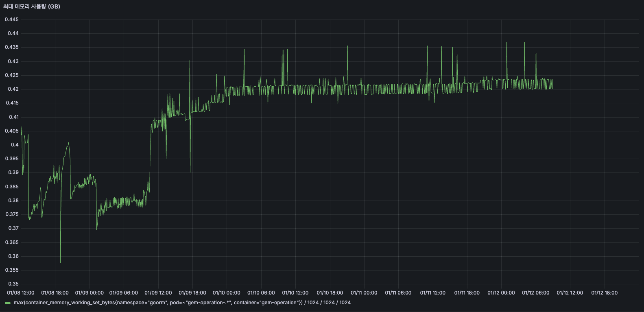The width and height of the screenshot is (644, 312).
Task: Click the first spike peak after 01/12 00:00
Action: point(506,43)
